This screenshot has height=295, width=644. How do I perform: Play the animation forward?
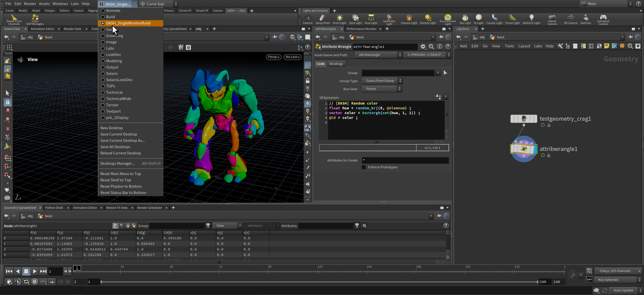pos(35,271)
